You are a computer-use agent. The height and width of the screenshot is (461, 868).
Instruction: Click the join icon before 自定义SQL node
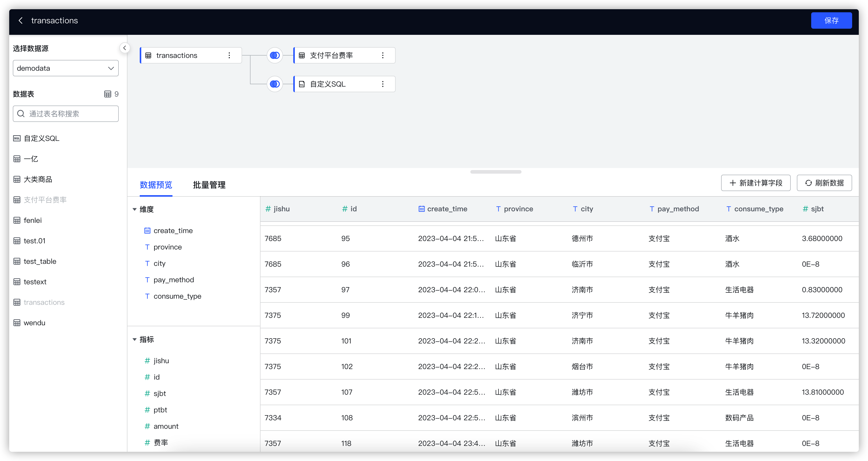(275, 84)
